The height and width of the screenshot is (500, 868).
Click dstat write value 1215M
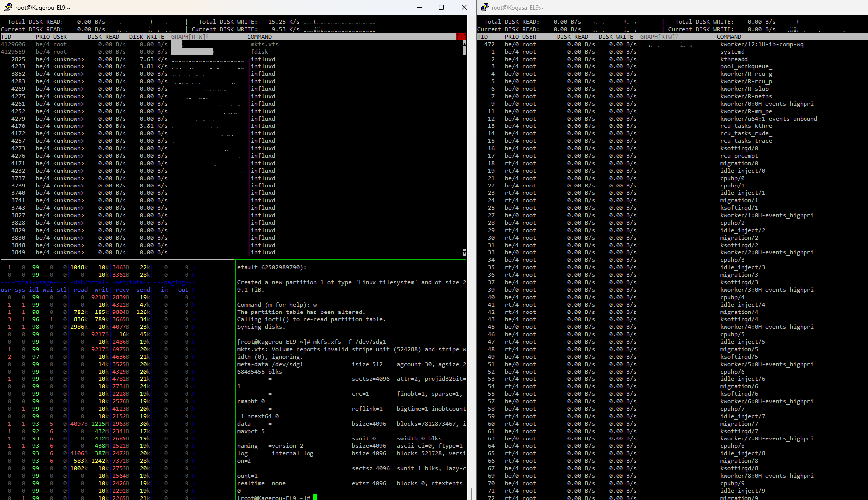coord(100,424)
